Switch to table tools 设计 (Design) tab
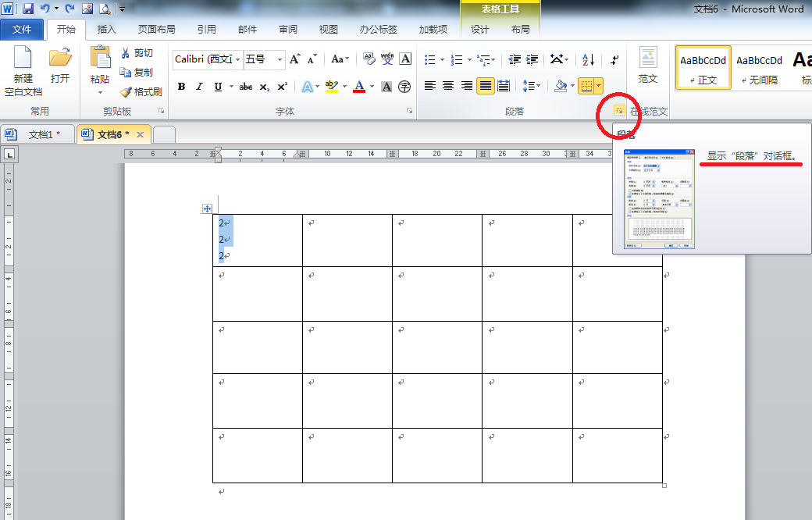812x520 pixels. point(479,30)
